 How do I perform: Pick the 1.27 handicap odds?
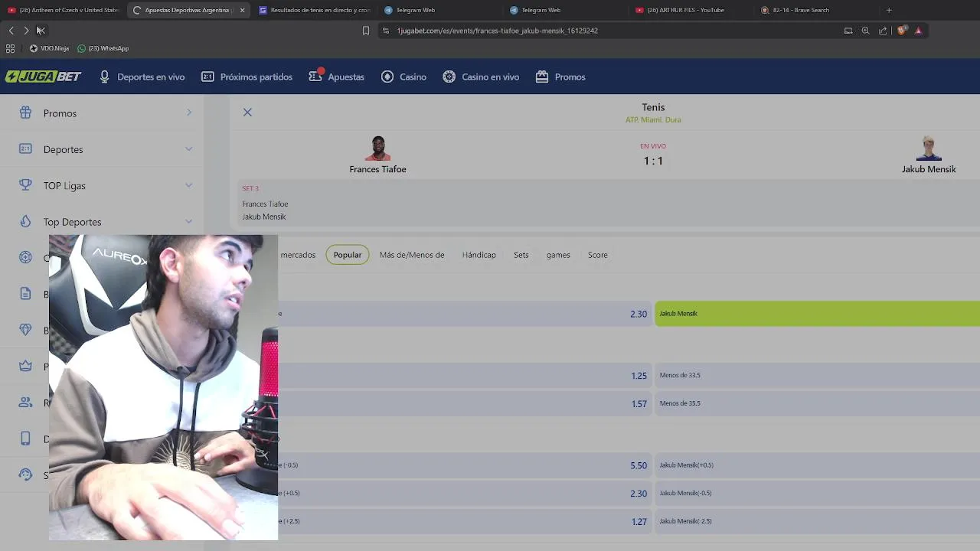(639, 522)
